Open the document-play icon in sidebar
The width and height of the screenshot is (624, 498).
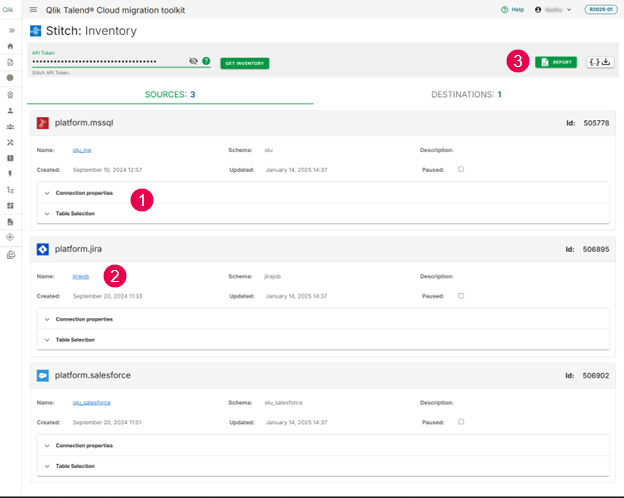pos(10,62)
